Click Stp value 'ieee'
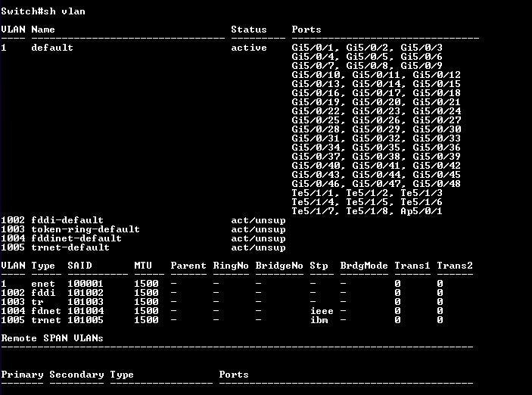 pos(322,311)
